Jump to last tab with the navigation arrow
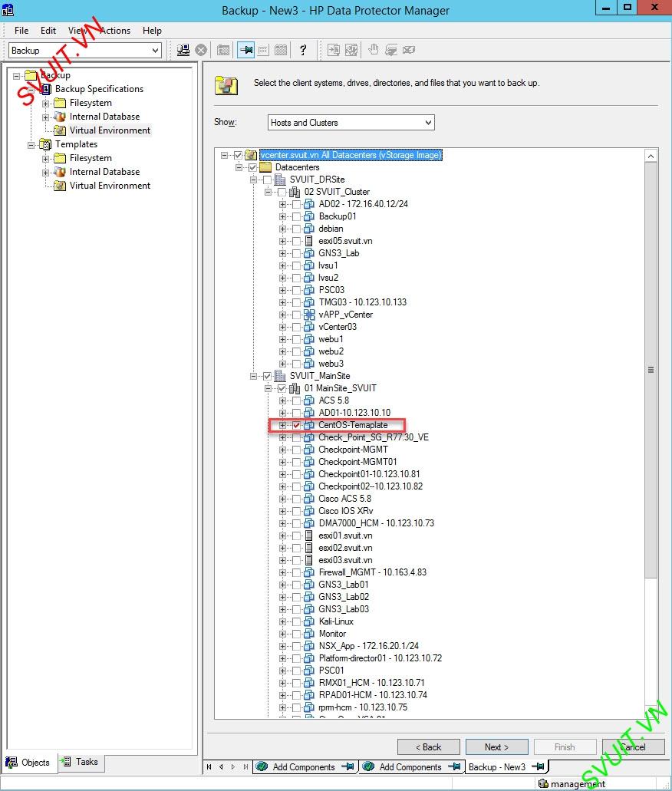 [245, 766]
